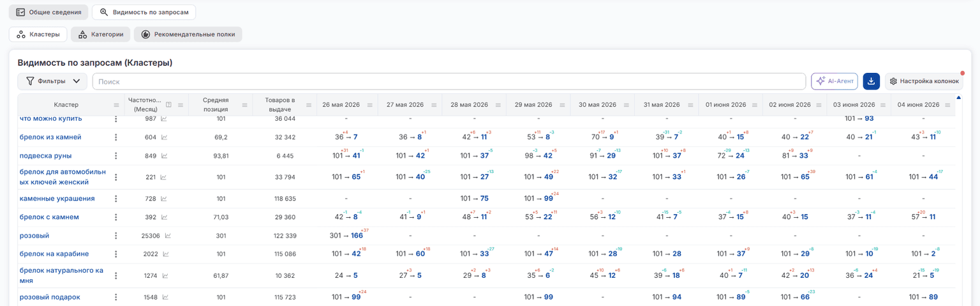The width and height of the screenshot is (980, 306).
Task: Download the table with the blue export icon
Action: point(871,81)
